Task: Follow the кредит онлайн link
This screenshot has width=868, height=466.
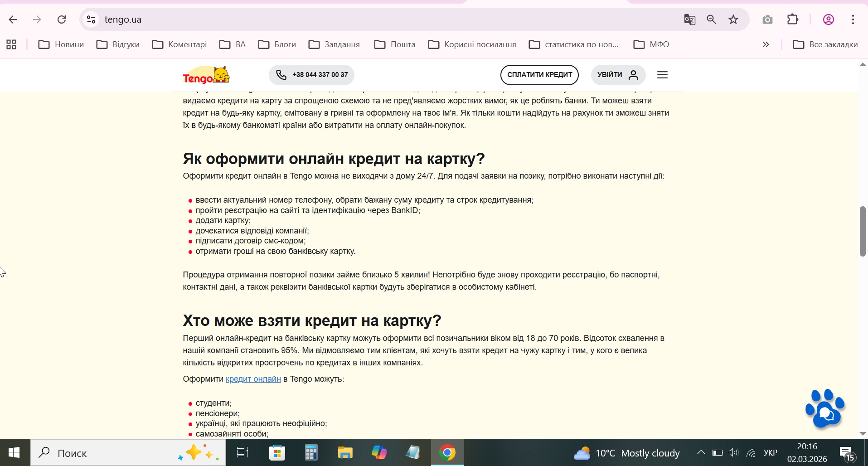Action: [x=253, y=379]
